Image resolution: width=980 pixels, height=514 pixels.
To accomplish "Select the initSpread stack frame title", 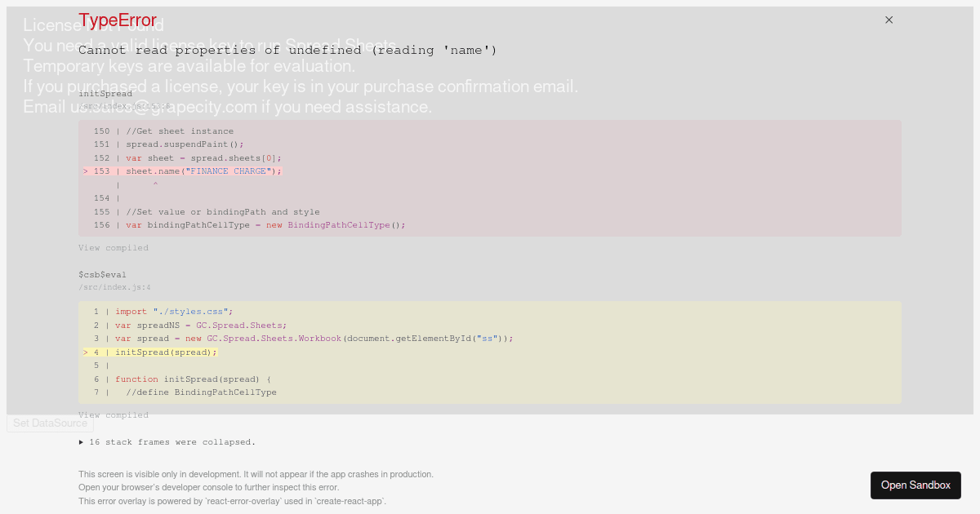I will click(105, 93).
